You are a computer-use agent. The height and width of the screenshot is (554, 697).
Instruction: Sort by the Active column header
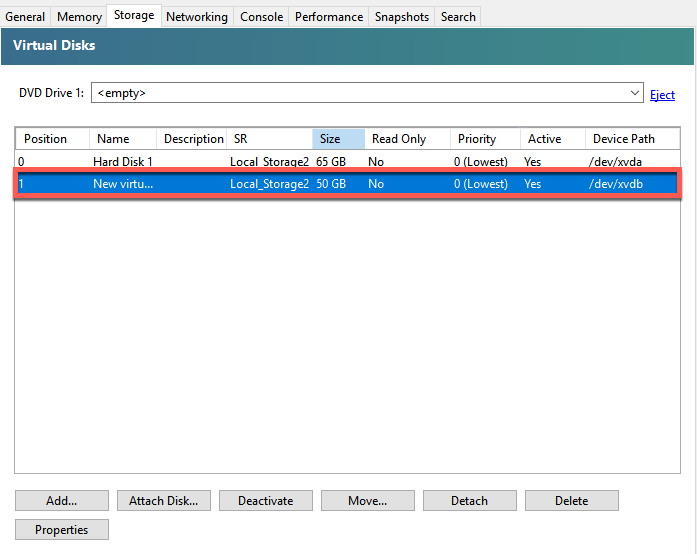[553, 139]
